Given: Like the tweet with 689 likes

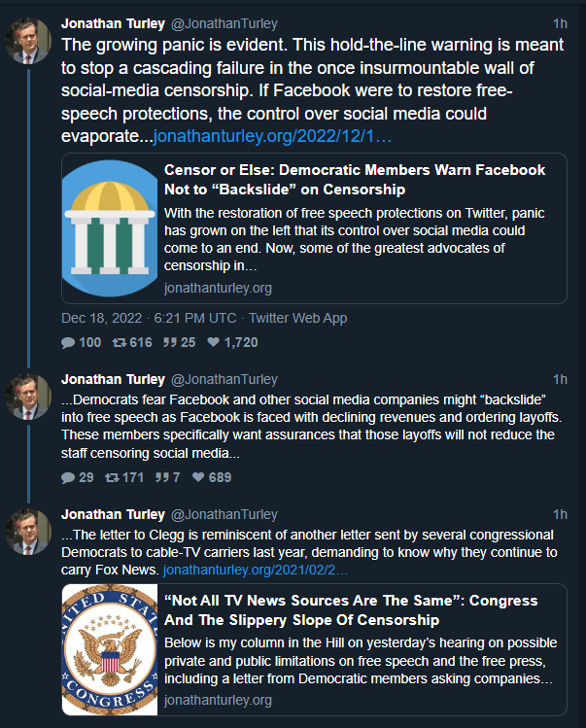Looking at the screenshot, I should (198, 477).
